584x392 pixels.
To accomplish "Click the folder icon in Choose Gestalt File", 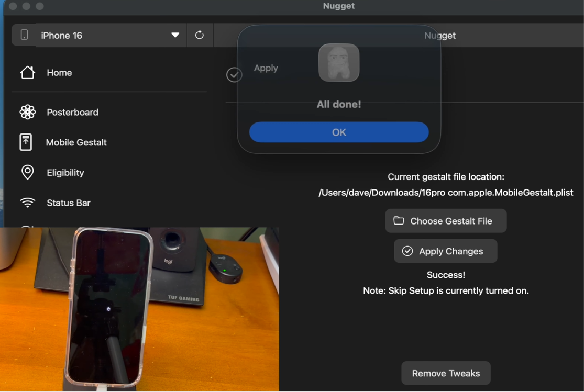I will (x=399, y=220).
